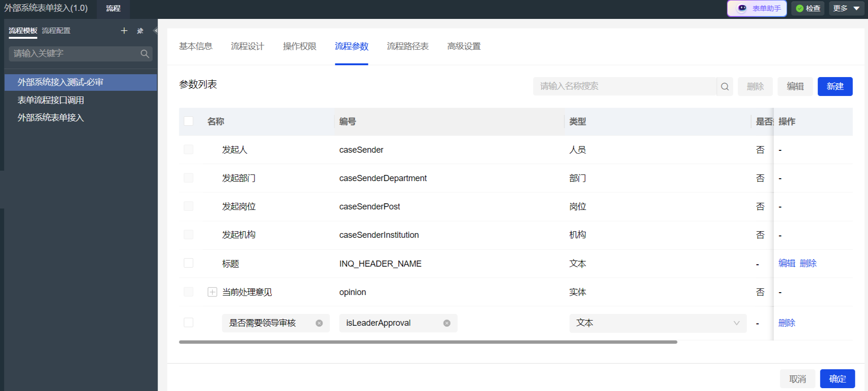Click the 检查 check button
This screenshot has height=391, width=868.
point(808,9)
